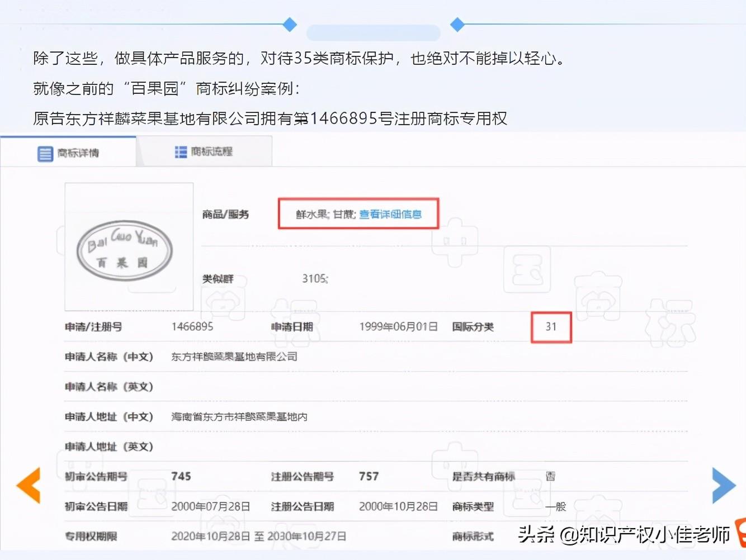
Task: Click registration announcement issue 757
Action: point(369,476)
